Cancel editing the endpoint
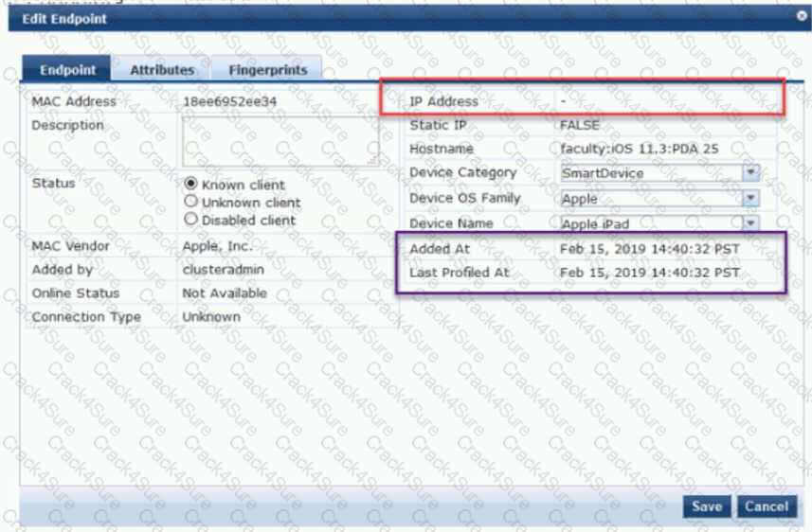The height and width of the screenshot is (532, 812). 766,506
